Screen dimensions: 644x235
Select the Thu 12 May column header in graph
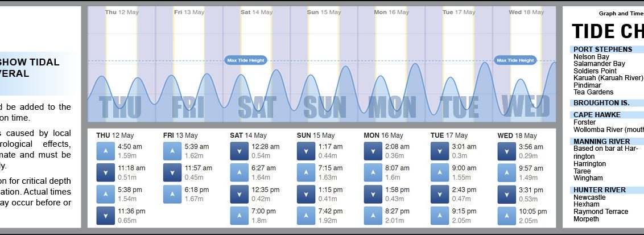click(x=121, y=12)
